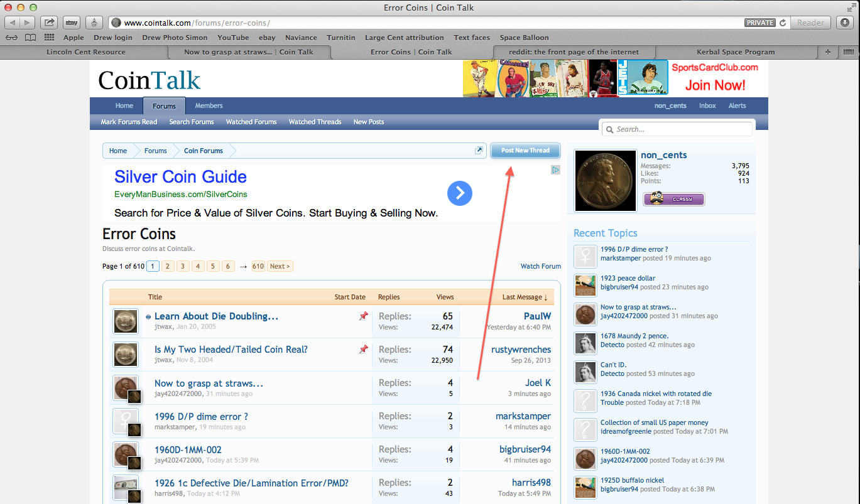Toggle the PRIVATE browsing badge
Image resolution: width=860 pixels, height=504 pixels.
click(x=760, y=23)
